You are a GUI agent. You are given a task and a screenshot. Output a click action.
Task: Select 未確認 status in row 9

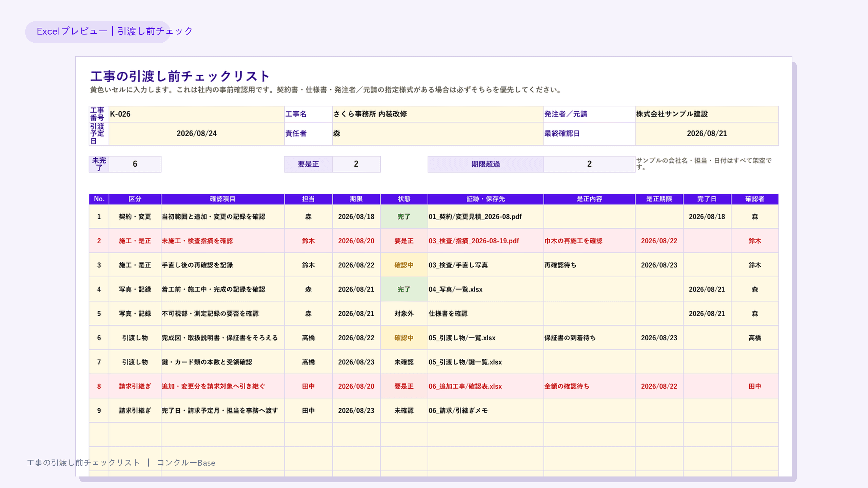coord(404,410)
